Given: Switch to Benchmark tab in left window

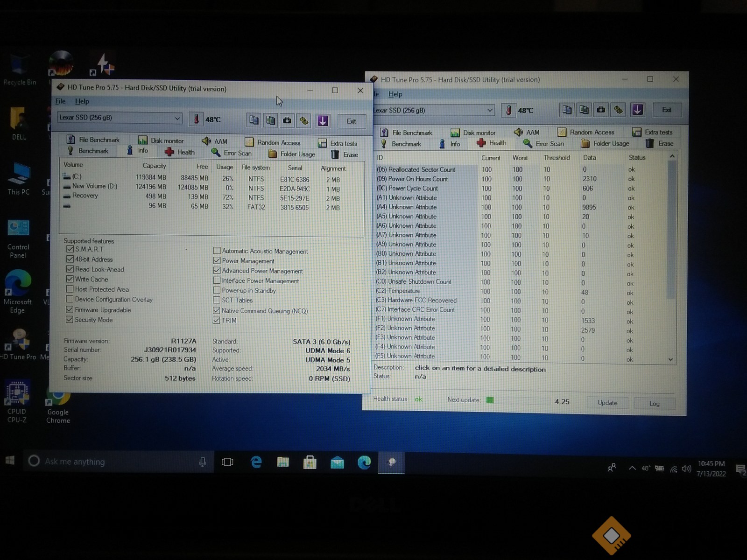Looking at the screenshot, I should [89, 151].
